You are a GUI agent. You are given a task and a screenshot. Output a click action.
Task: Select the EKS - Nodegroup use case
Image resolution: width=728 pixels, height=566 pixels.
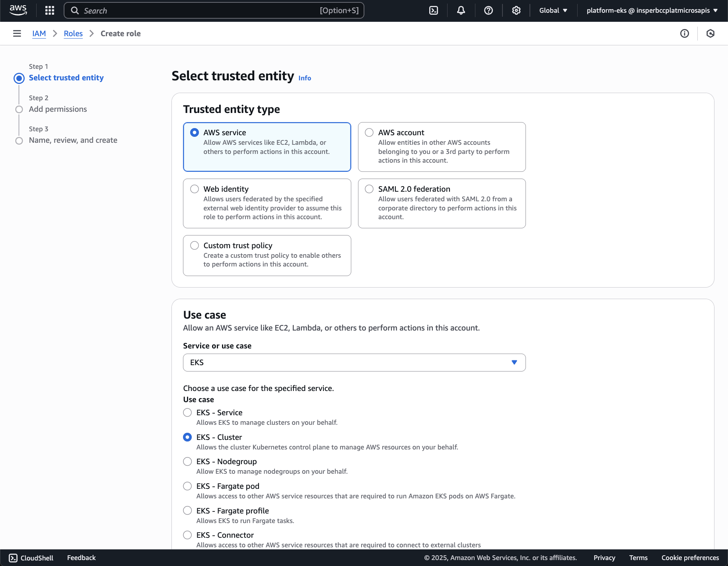187,461
